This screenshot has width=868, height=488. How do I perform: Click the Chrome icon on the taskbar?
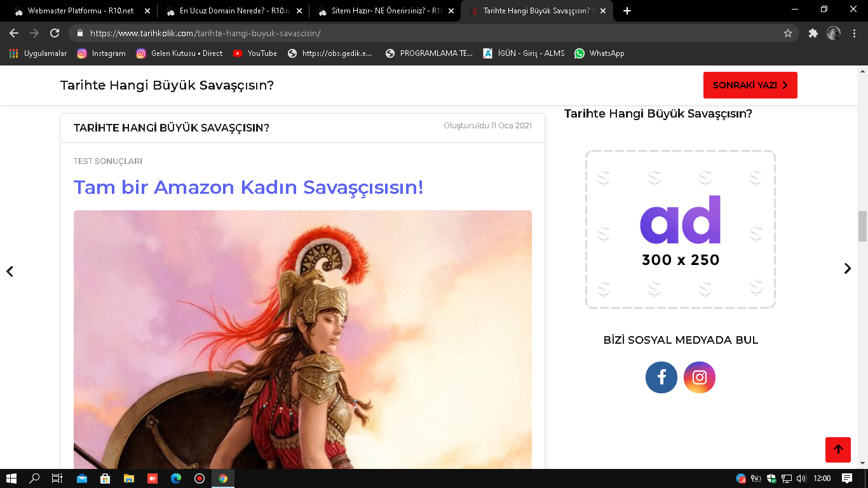(223, 478)
